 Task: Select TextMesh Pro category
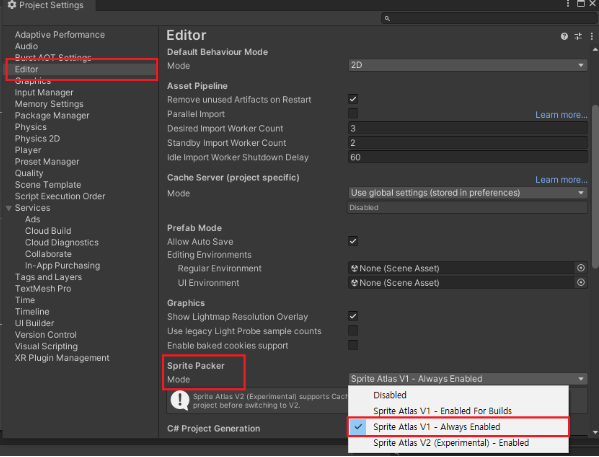[x=43, y=288]
